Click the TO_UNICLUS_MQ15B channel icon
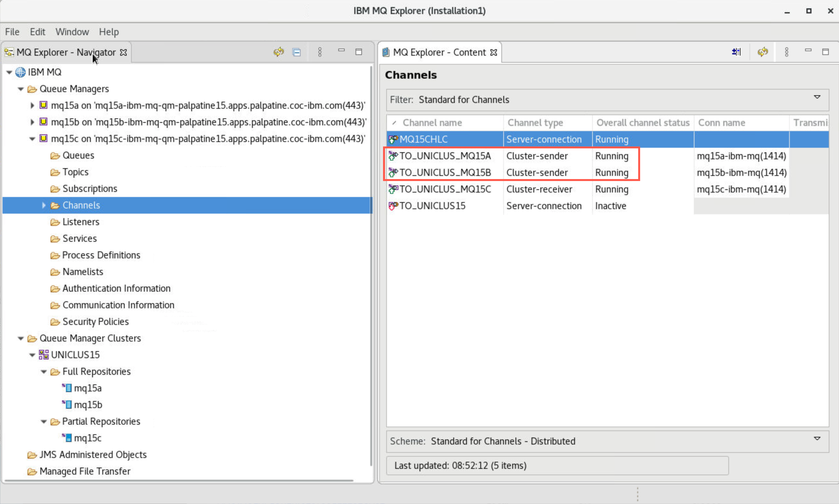This screenshot has width=839, height=504. click(393, 172)
